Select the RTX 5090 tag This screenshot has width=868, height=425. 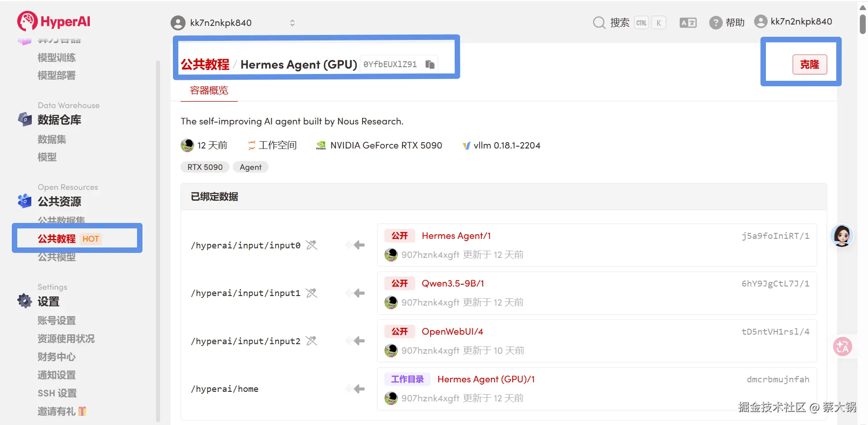click(x=205, y=167)
